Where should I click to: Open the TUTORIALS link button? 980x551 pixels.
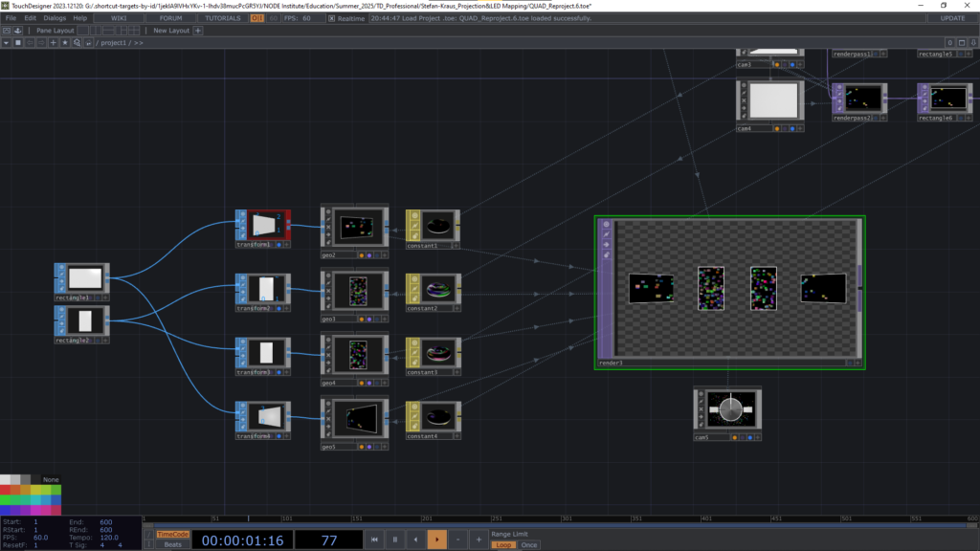pyautogui.click(x=222, y=18)
